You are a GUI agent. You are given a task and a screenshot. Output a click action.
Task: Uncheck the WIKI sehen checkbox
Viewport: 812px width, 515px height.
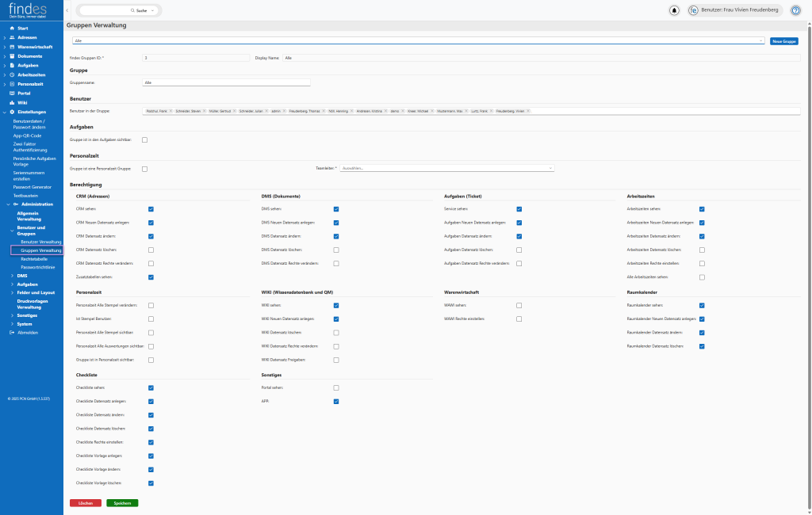click(336, 305)
